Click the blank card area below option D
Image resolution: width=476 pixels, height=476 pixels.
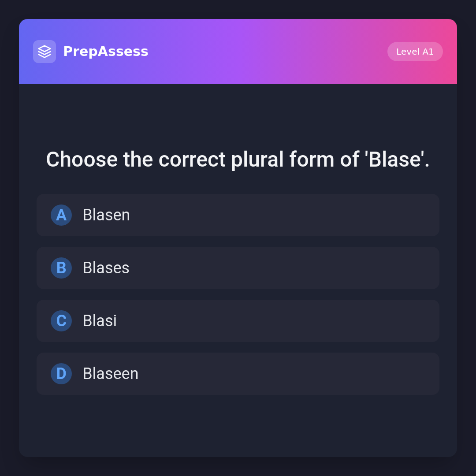click(x=238, y=425)
